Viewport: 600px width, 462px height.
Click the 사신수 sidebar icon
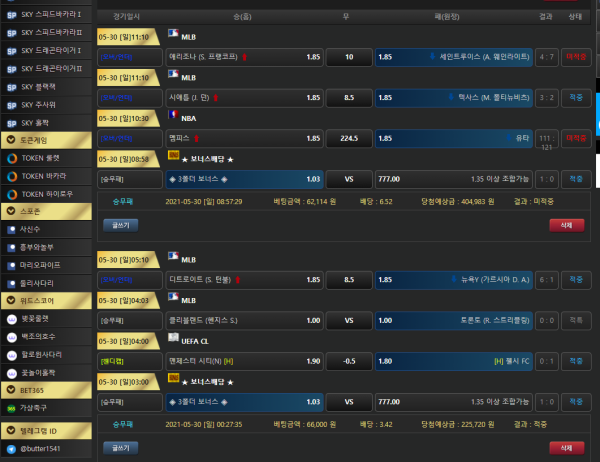click(x=10, y=228)
